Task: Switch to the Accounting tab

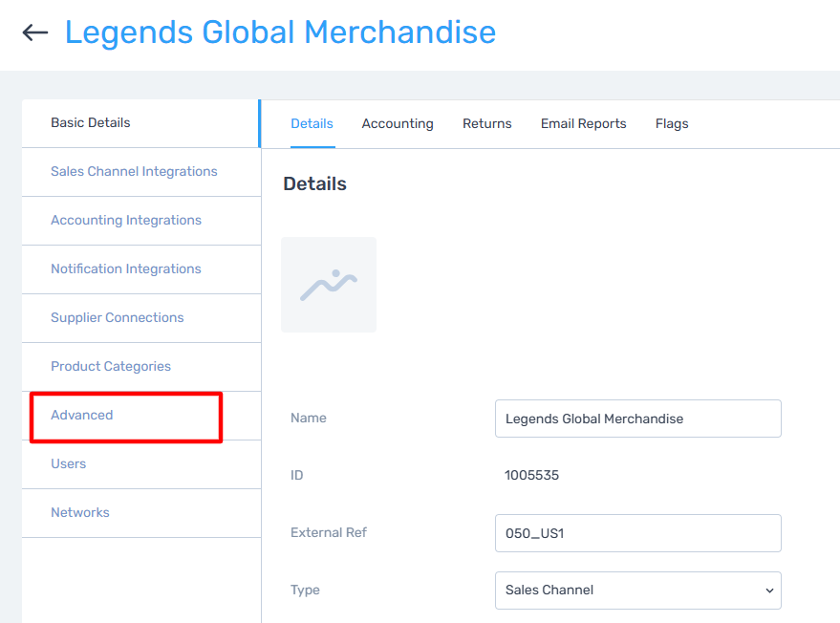Action: click(398, 124)
